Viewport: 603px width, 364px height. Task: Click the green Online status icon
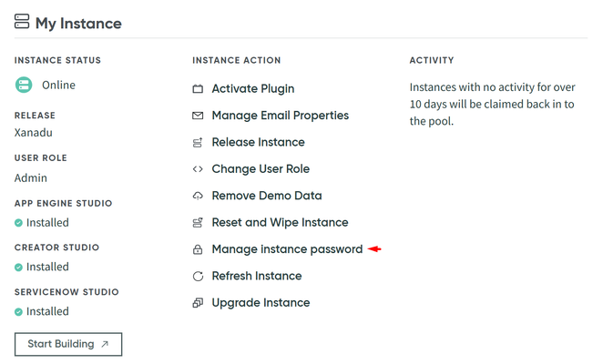click(x=24, y=85)
